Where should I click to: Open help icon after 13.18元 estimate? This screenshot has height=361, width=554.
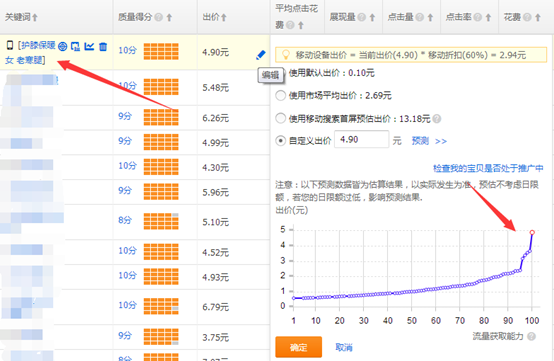tap(437, 119)
